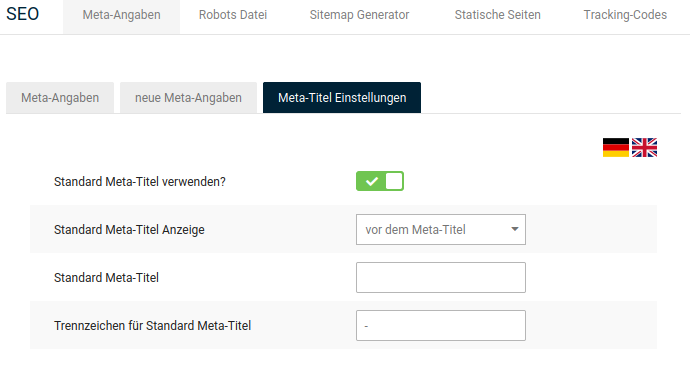The image size is (690, 379).
Task: Select the Meta-Angaben sub-tab
Action: tap(60, 98)
